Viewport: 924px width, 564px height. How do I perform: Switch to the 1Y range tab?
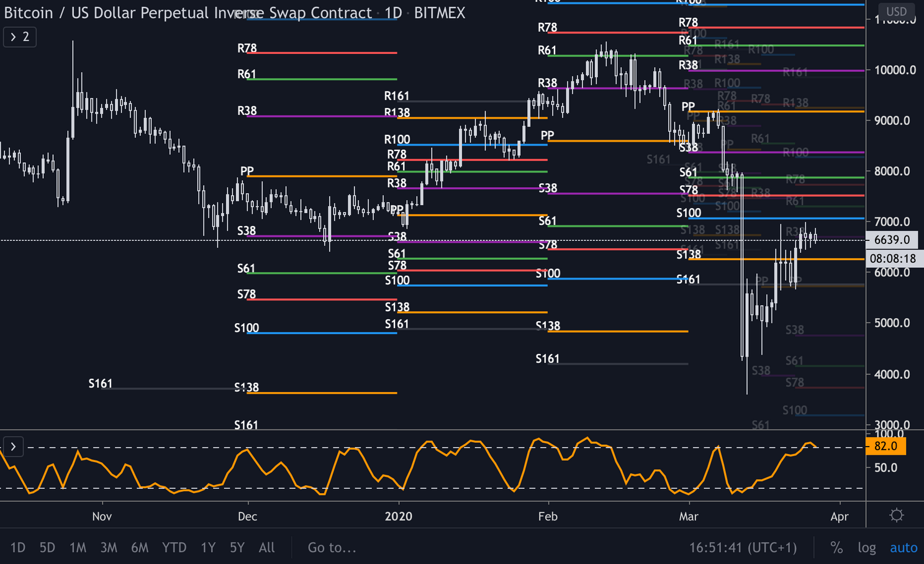[x=207, y=547]
